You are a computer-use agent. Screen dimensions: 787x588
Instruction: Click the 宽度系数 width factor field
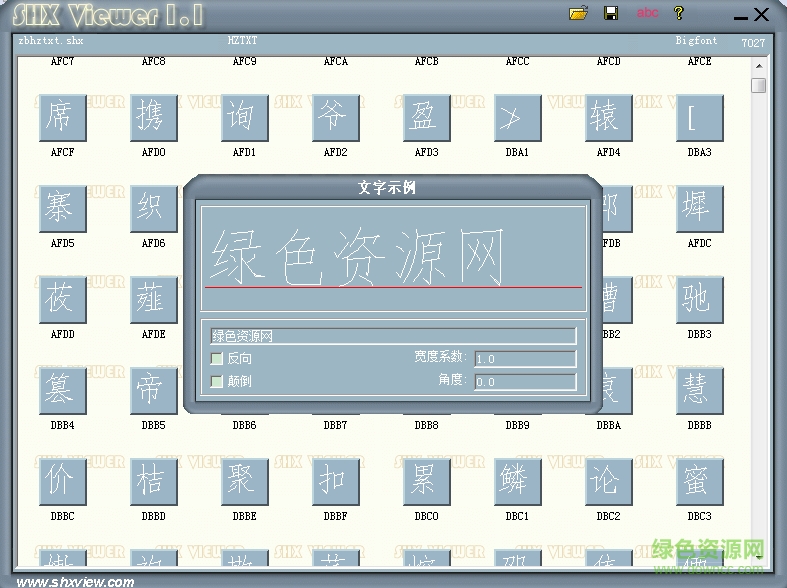(525, 359)
